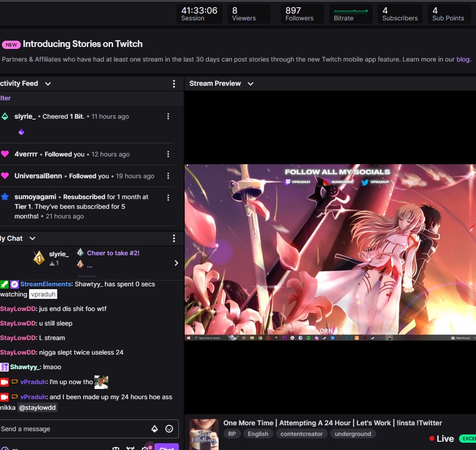476x450 pixels.
Task: Click StreamElements username in chat
Action: 46,284
